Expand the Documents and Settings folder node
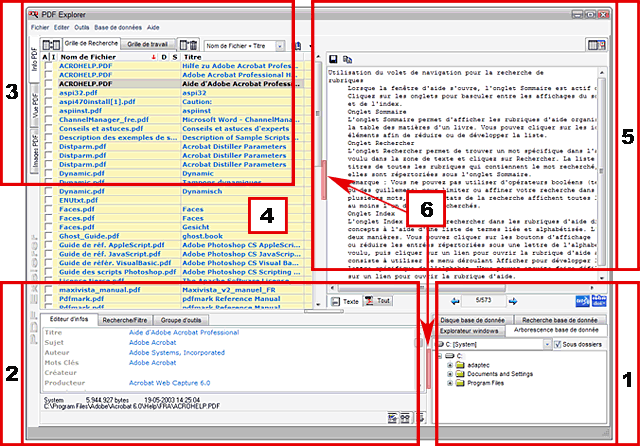 tap(450, 374)
